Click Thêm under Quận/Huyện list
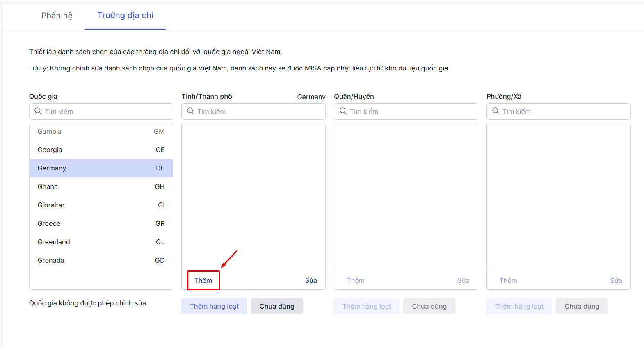Viewport: 644px width, 350px height. tap(356, 280)
